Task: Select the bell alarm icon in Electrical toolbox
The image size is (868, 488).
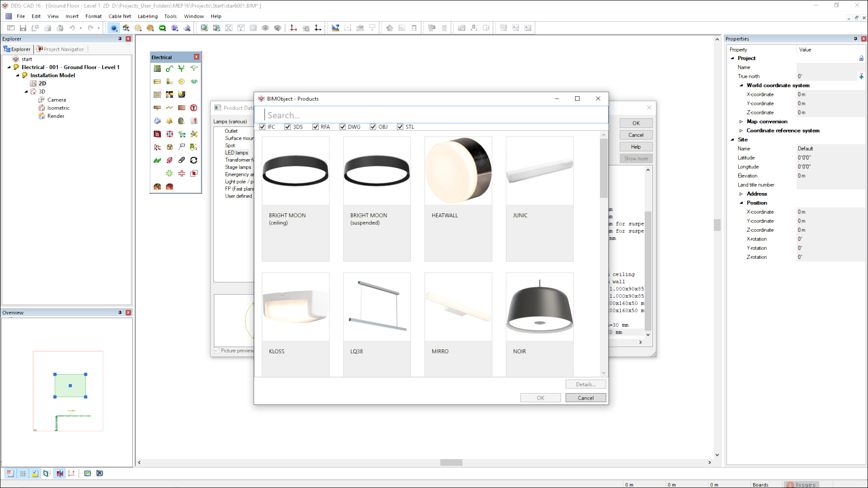Action: 170,121
